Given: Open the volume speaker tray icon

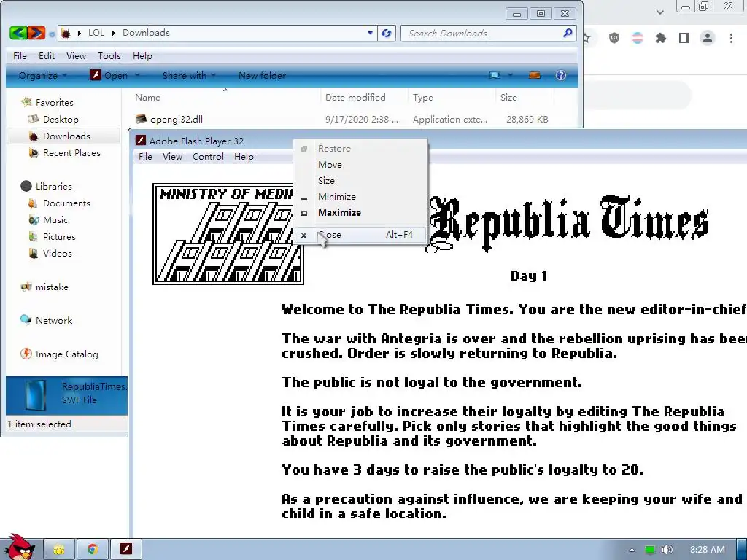Looking at the screenshot, I should 667,550.
